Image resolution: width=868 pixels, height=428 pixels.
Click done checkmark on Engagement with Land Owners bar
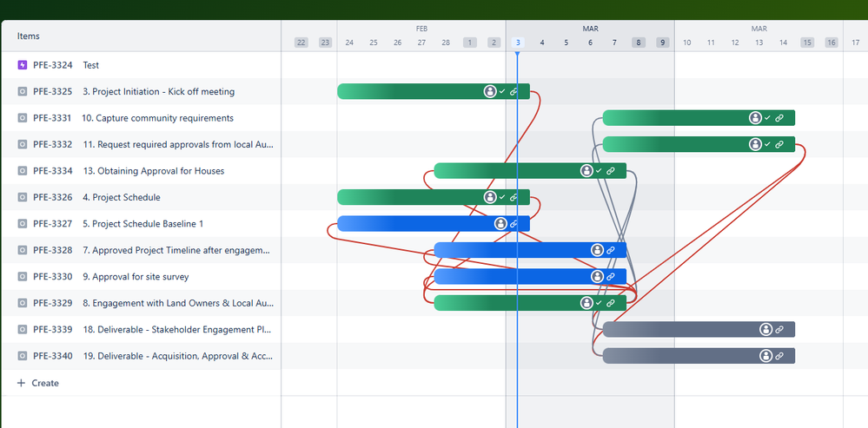tap(599, 303)
